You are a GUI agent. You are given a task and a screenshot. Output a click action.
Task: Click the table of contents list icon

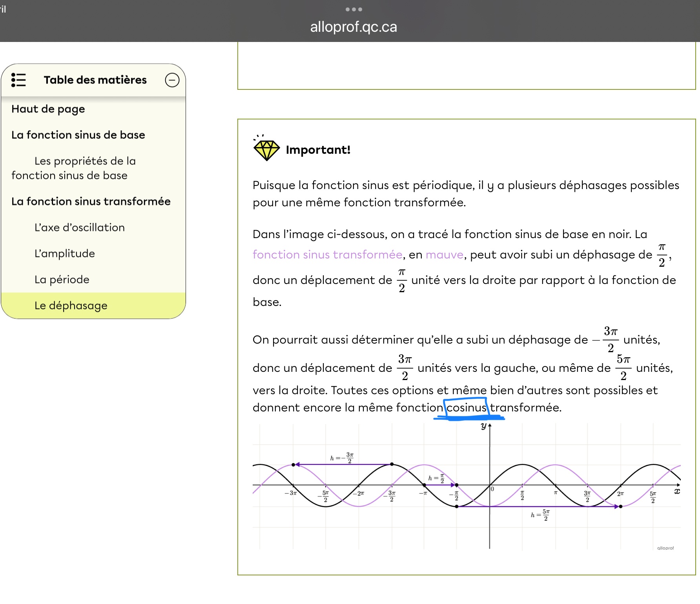click(18, 80)
